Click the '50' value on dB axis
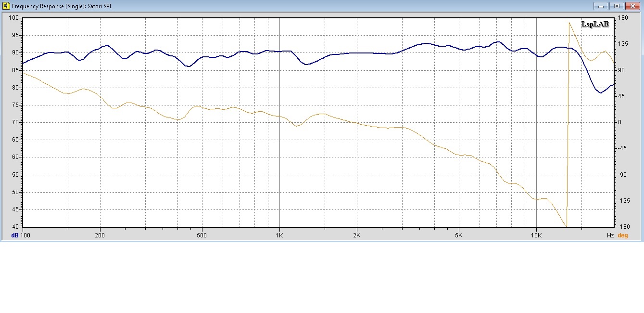Screen dimensions: 644x313 coord(15,192)
